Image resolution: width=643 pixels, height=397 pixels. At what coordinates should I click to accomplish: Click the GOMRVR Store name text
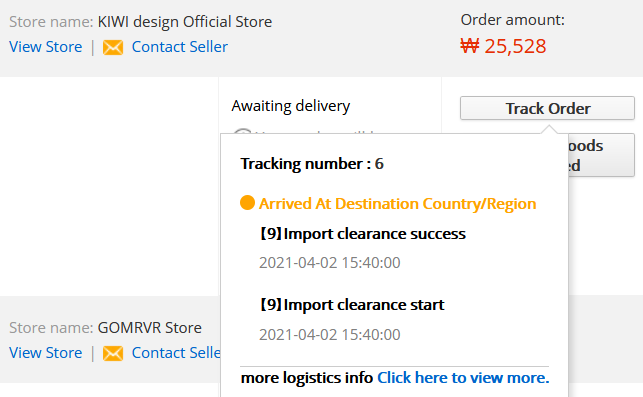[x=150, y=328]
